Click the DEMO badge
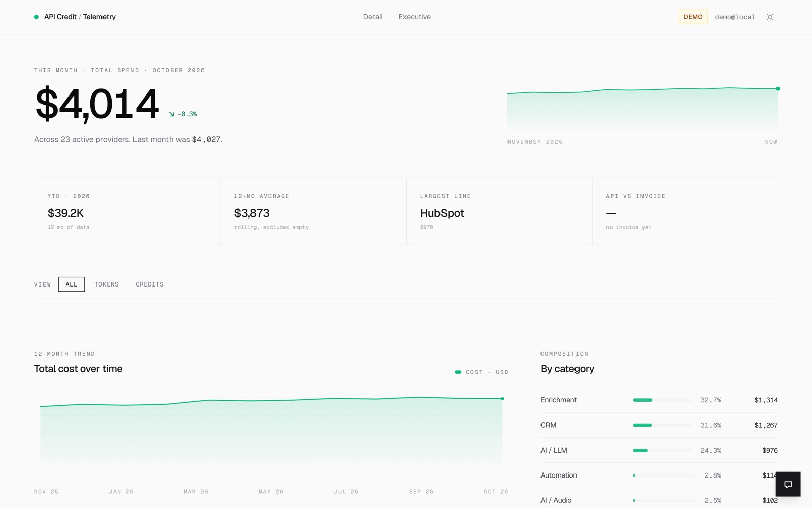 pos(693,17)
